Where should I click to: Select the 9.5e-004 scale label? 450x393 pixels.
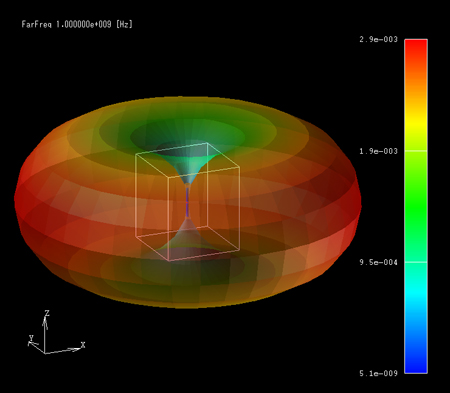click(378, 262)
